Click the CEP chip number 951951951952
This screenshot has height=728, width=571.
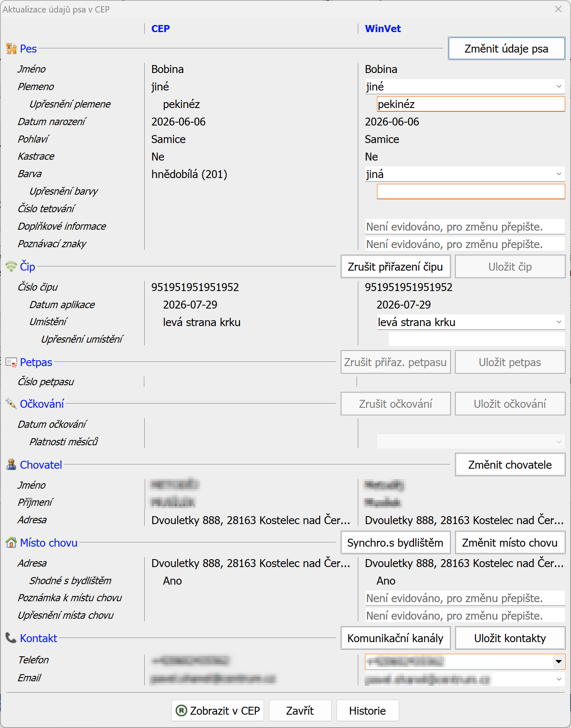(x=195, y=287)
